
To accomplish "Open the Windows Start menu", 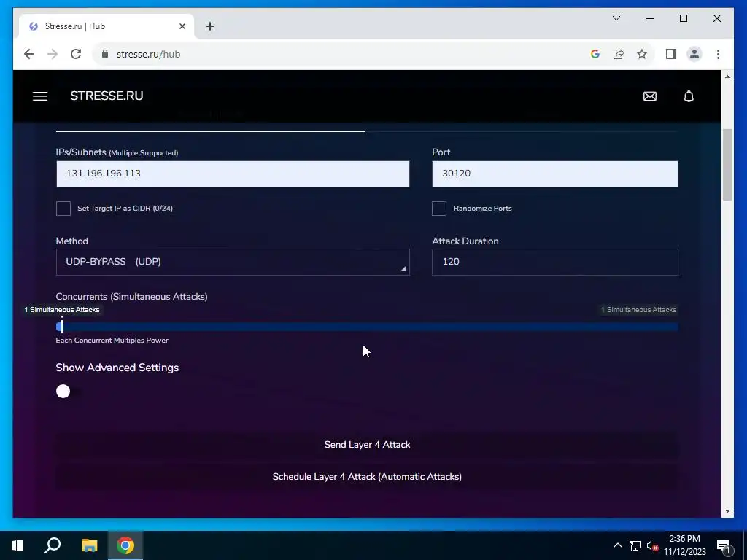I will click(x=18, y=545).
